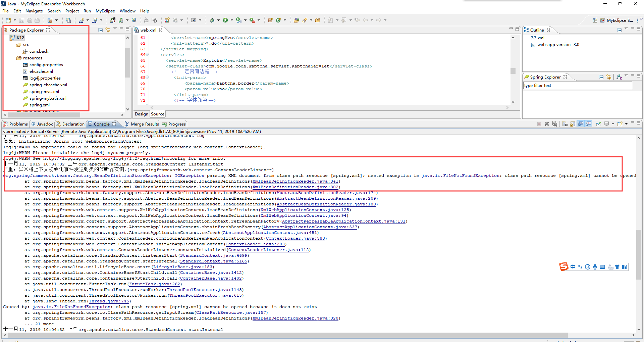Open the web browser globe icon

click(x=134, y=20)
